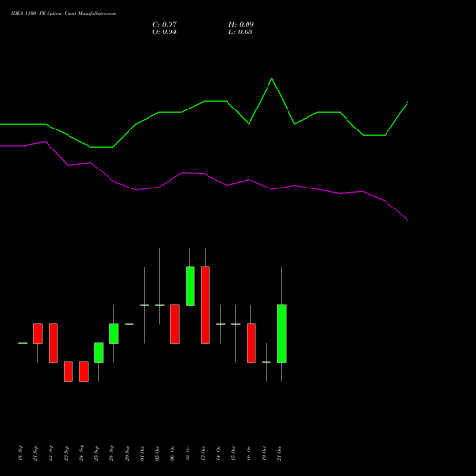Image resolution: width=476 pixels, height=476 pixels.
Task: Click the close value C: 0.07
Action: pyautogui.click(x=165, y=25)
